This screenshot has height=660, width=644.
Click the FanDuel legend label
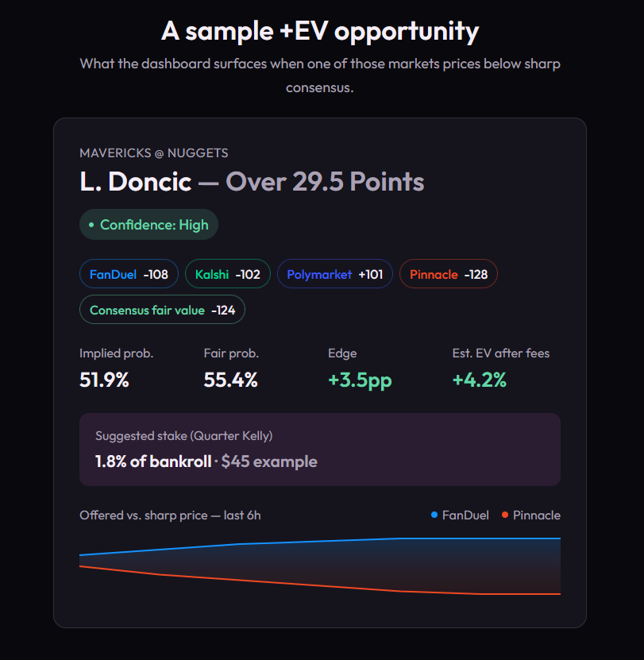click(465, 515)
